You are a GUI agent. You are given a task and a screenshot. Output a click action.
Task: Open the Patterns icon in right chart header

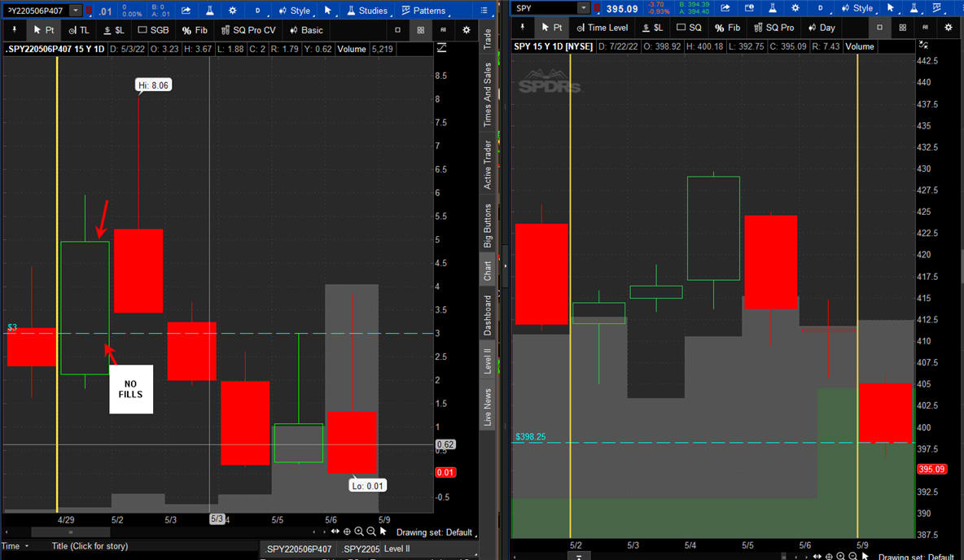(x=937, y=8)
